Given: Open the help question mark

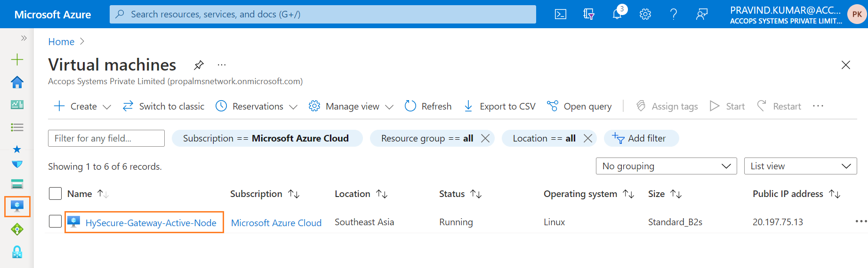Looking at the screenshot, I should click(x=674, y=14).
